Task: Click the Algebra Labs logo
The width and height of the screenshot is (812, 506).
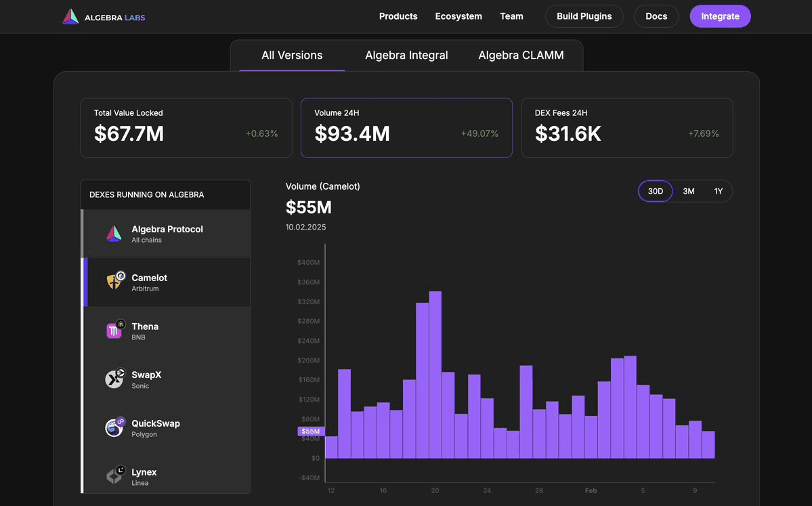Action: click(x=103, y=16)
